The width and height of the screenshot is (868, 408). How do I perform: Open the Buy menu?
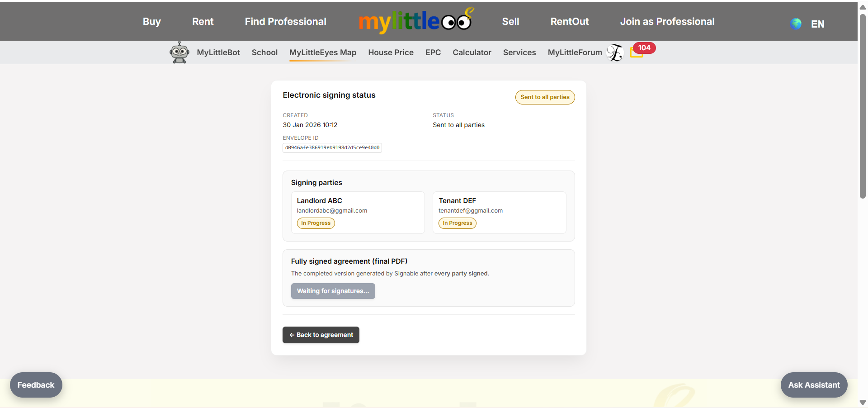(x=151, y=21)
